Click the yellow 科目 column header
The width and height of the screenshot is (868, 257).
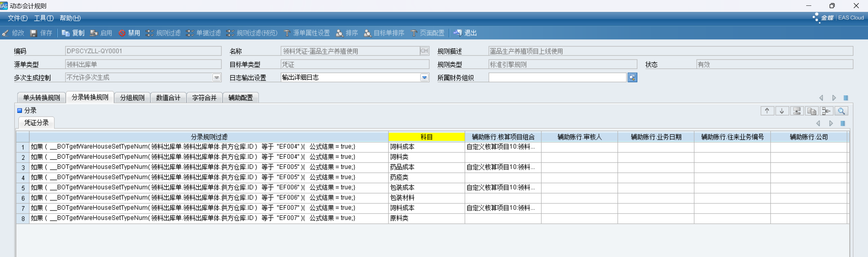click(x=426, y=137)
